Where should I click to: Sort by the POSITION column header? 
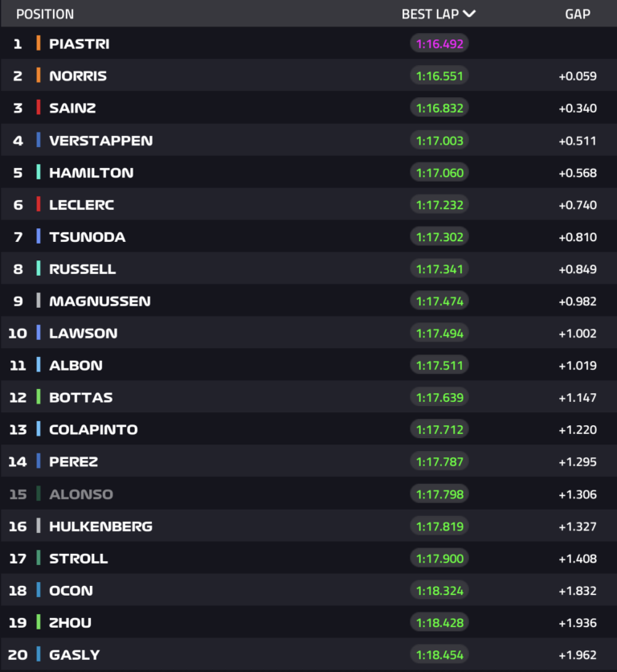(x=45, y=14)
